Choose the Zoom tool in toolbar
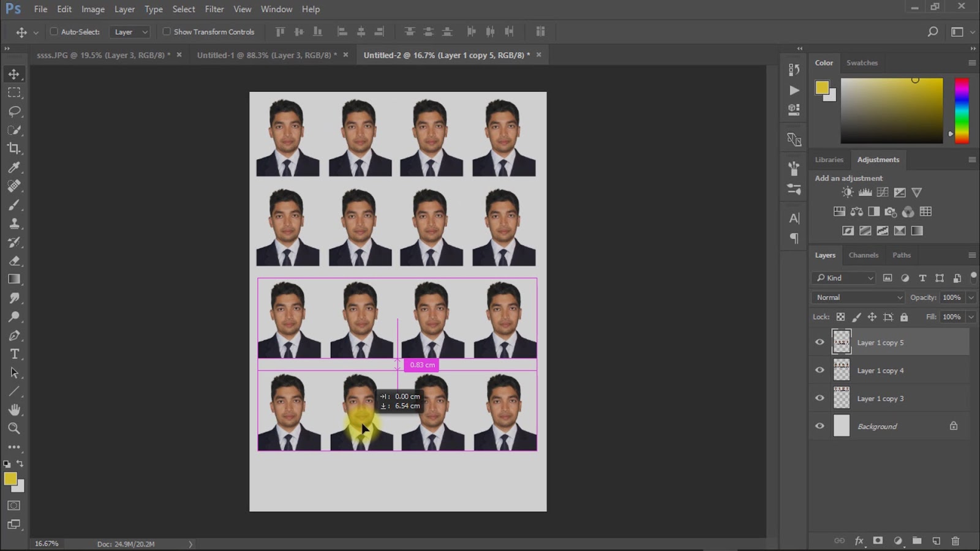The height and width of the screenshot is (551, 980). click(14, 429)
